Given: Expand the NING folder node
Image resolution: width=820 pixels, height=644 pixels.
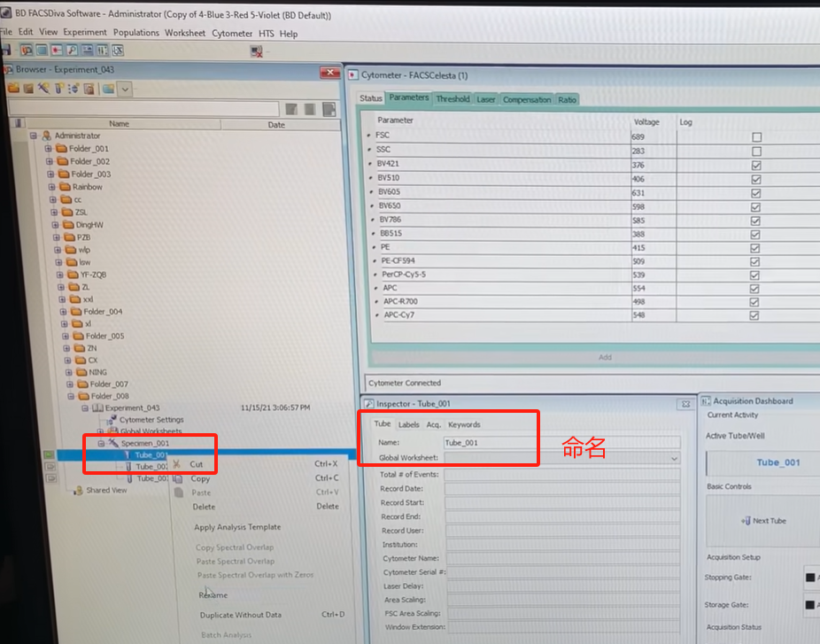Looking at the screenshot, I should coord(68,372).
